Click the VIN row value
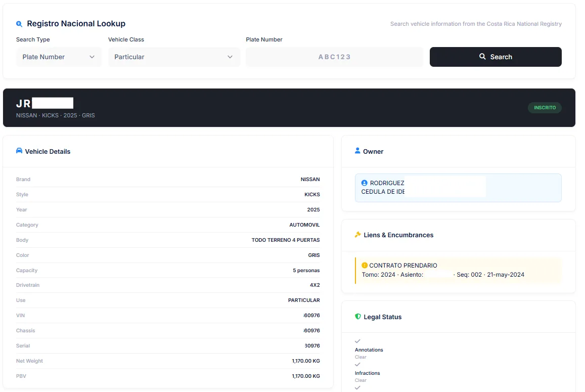This screenshot has width=585, height=392. 311,316
